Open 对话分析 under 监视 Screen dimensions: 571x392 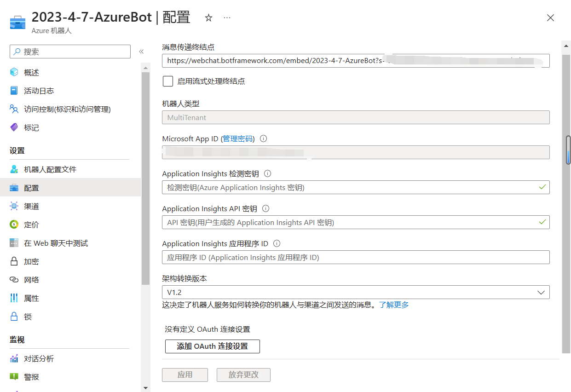[39, 358]
